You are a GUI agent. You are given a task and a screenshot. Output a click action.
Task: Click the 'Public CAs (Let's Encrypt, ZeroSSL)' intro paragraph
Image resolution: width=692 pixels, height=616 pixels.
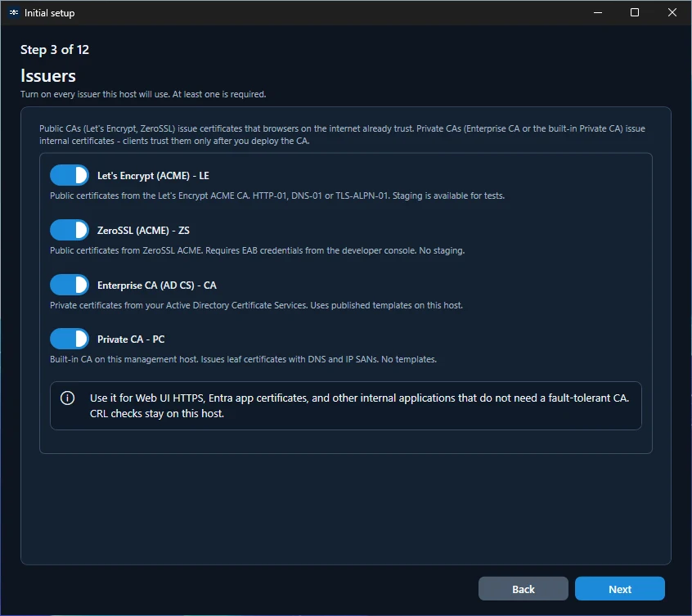coord(342,135)
